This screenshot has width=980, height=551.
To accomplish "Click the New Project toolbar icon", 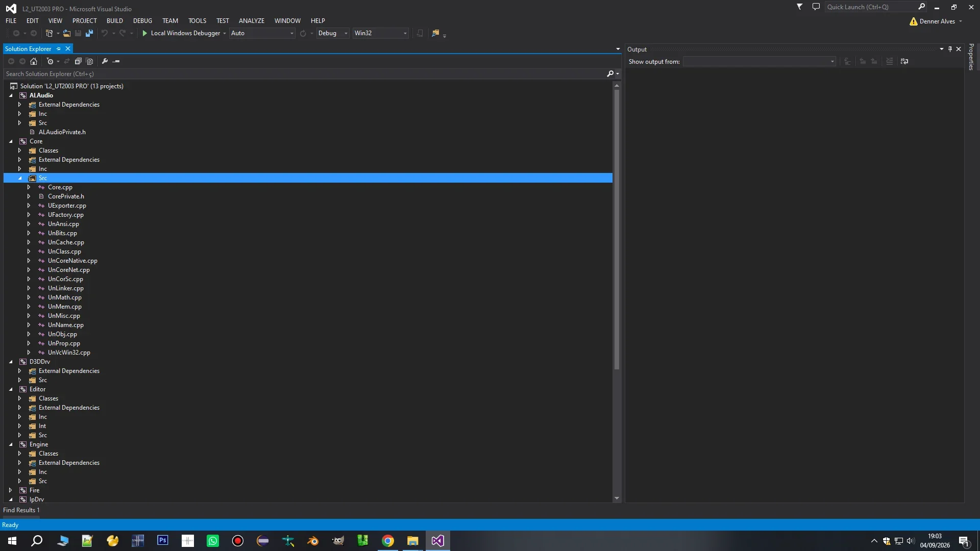I will (49, 33).
